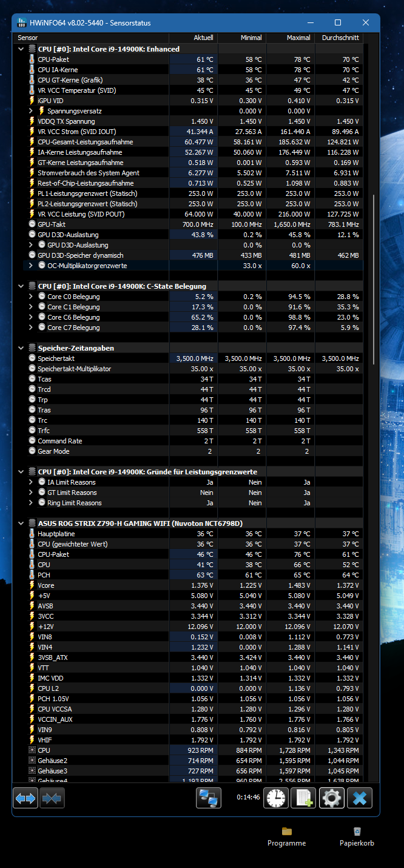Click clock icon beside Speichertakt
Screen dimensions: 404x868
click(x=32, y=358)
